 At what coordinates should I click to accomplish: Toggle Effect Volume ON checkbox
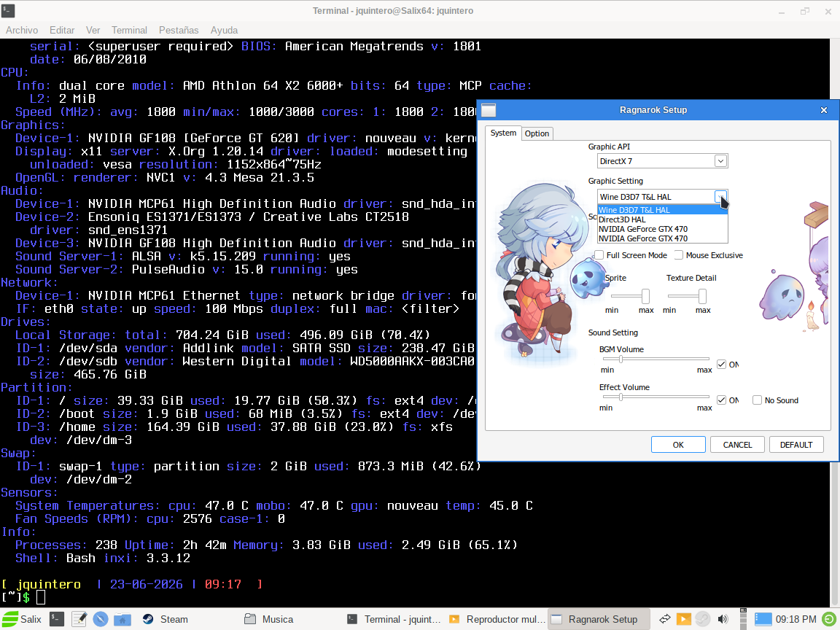(x=722, y=400)
